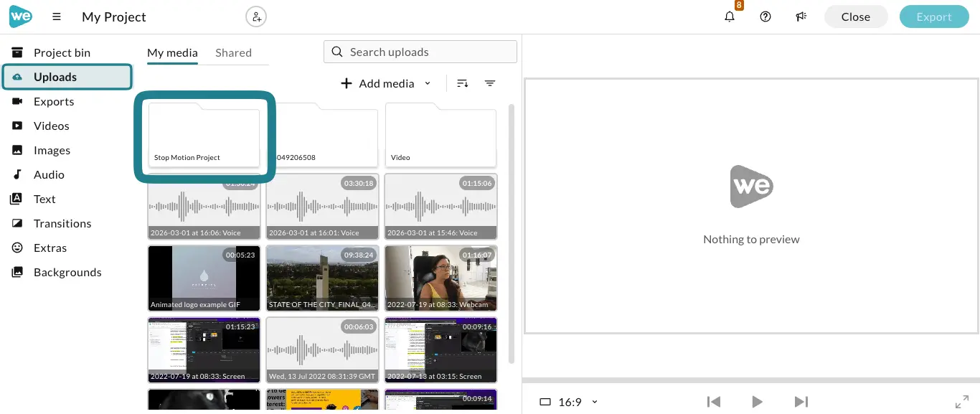Select the 2022-07-19 at 08:33 Webcam clip
This screenshot has width=980, height=414.
coord(440,278)
